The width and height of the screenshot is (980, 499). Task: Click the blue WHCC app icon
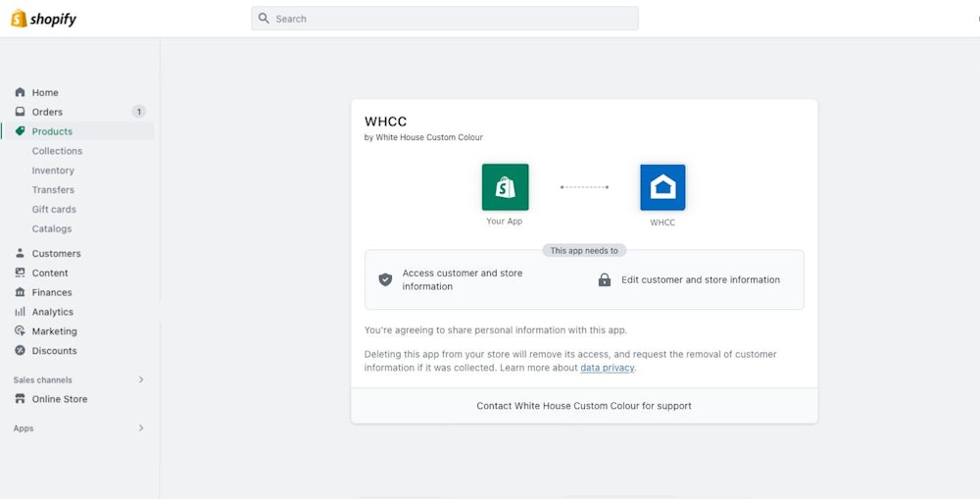pos(662,187)
